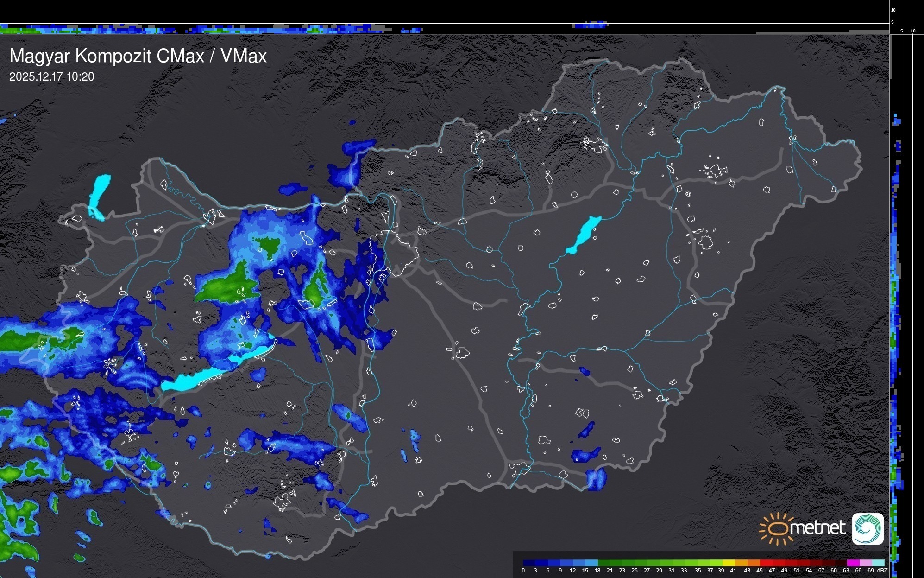Select the darkest blue 0 dBZ swatch
Image resolution: width=924 pixels, height=578 pixels.
click(x=529, y=563)
